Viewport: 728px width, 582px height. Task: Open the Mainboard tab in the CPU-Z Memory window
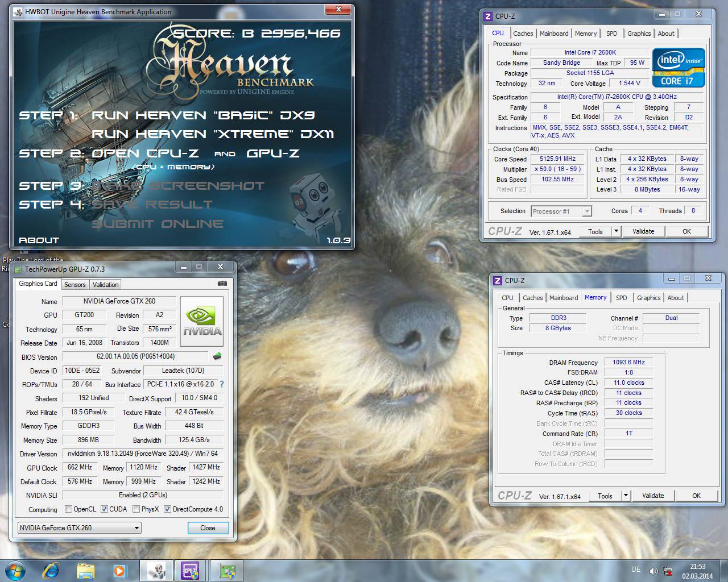(564, 298)
